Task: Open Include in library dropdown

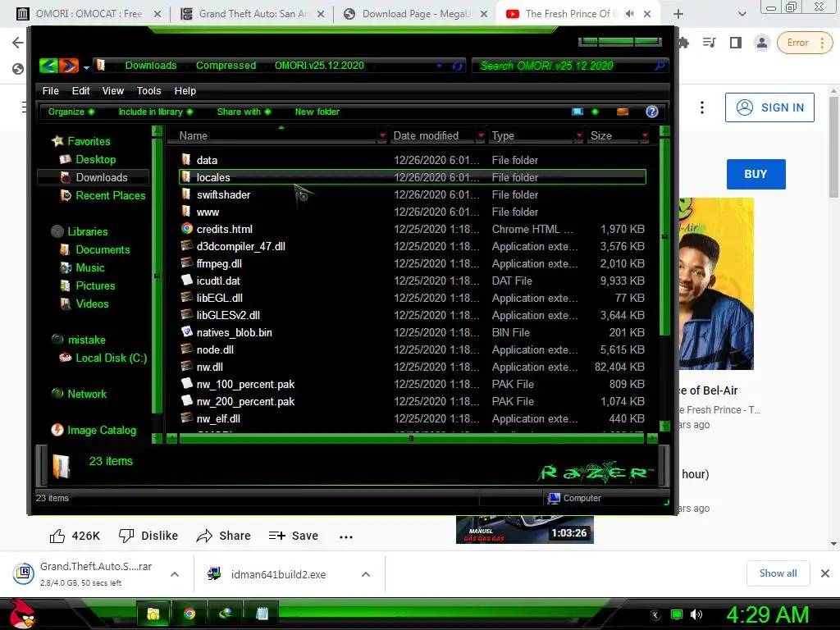Action: 155,112
